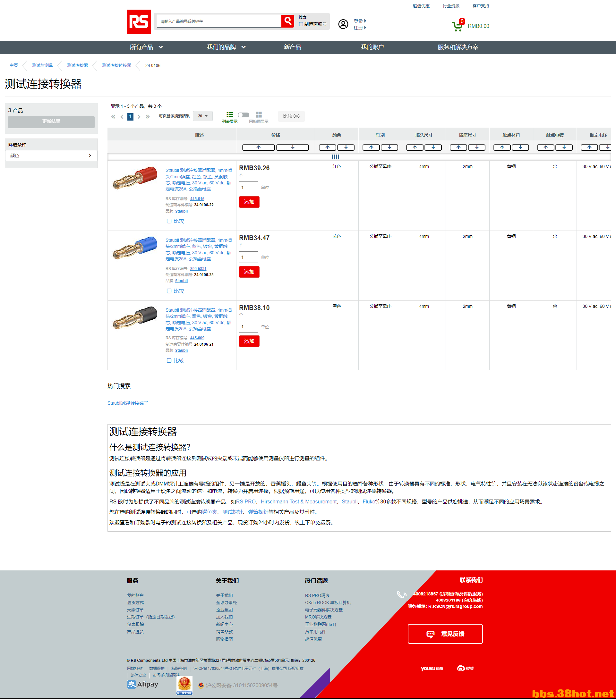Select the list view icon
This screenshot has height=699, width=616.
[x=230, y=115]
